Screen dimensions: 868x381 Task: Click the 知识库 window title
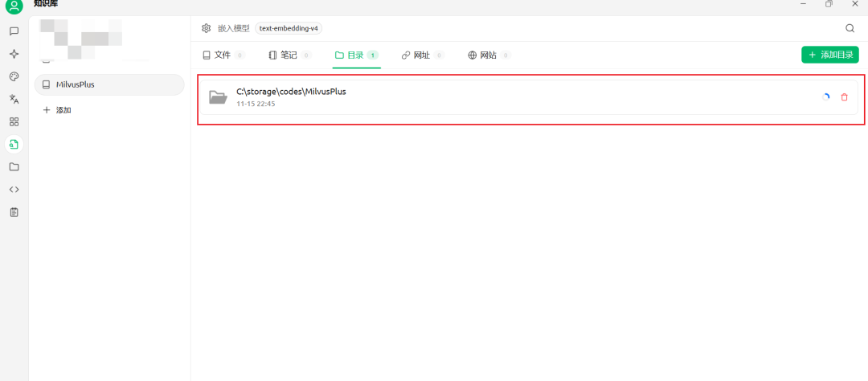tap(45, 4)
